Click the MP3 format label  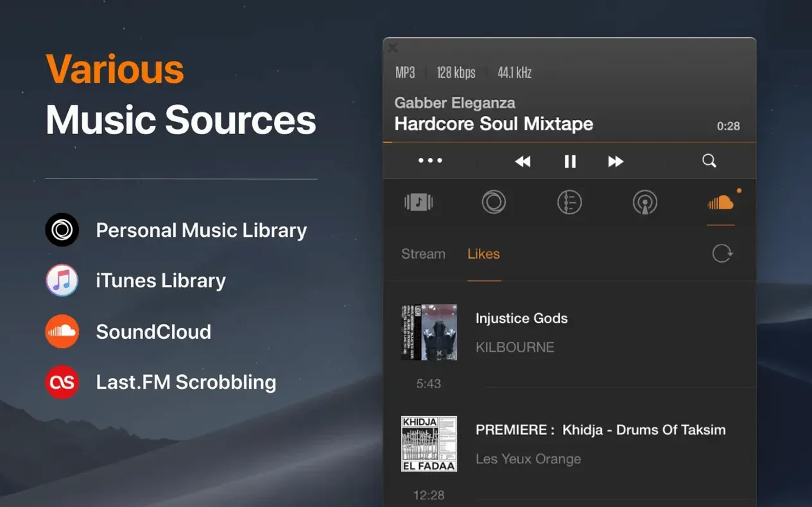(405, 73)
